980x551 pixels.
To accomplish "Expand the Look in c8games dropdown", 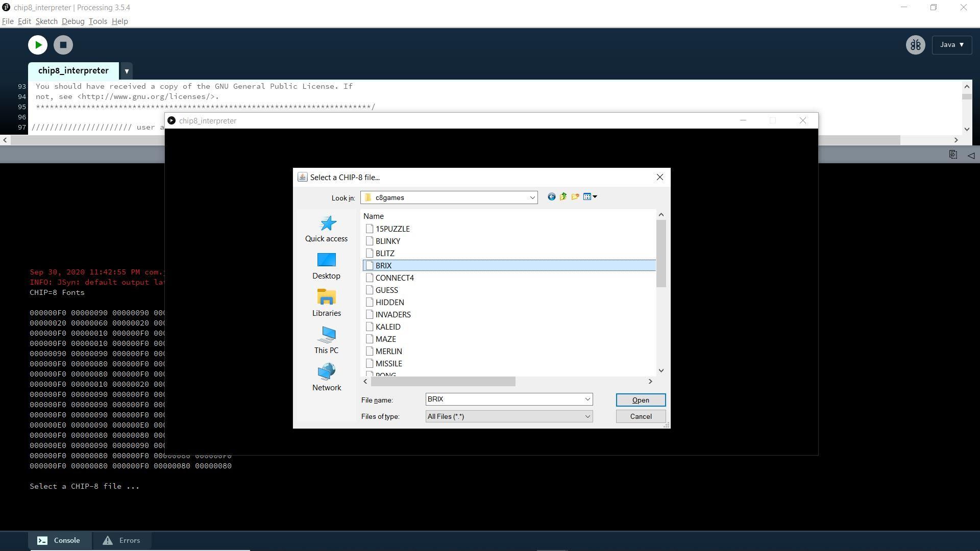I will coord(532,198).
